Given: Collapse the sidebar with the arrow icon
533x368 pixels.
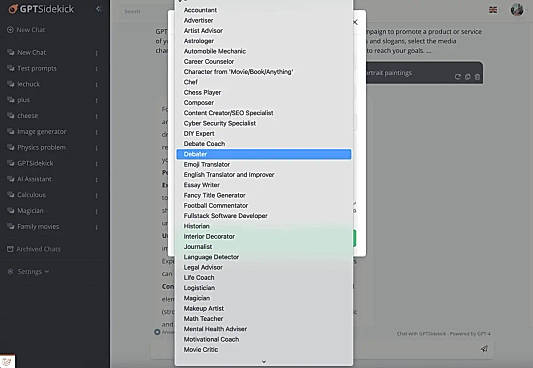Looking at the screenshot, I should [98, 9].
